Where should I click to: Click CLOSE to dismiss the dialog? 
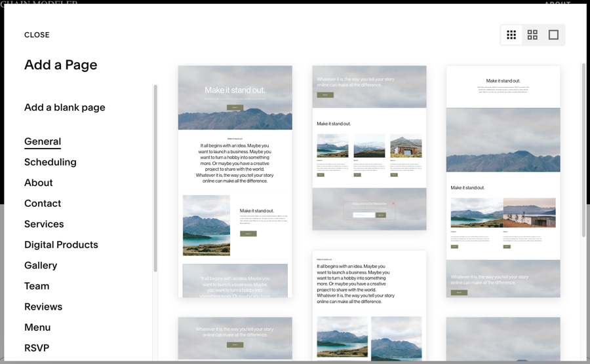click(x=37, y=35)
